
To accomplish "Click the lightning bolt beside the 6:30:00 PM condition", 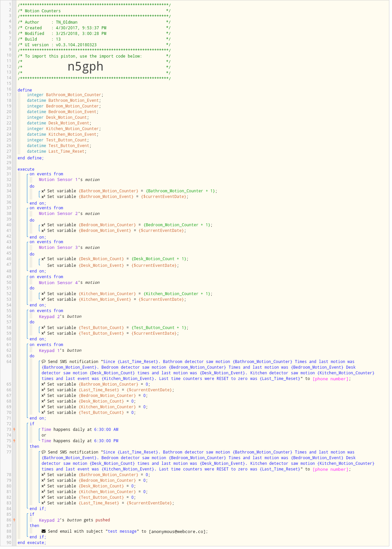I will 14,441.
